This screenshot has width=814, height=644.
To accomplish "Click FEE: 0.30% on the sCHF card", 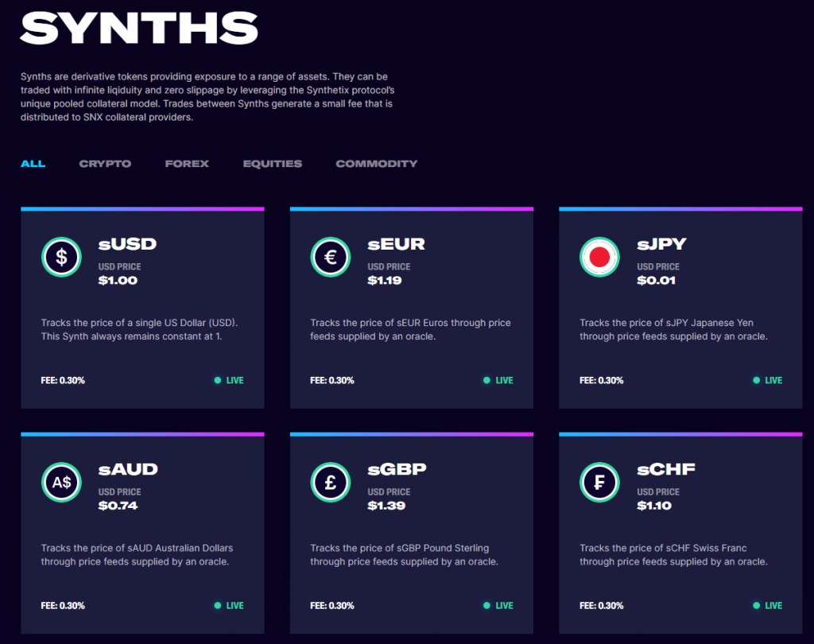I will tap(601, 606).
